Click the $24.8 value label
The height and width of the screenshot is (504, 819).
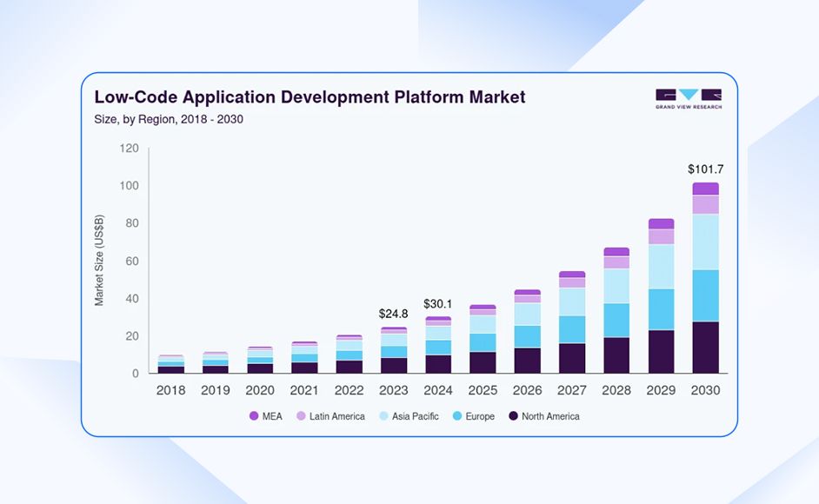coord(394,314)
